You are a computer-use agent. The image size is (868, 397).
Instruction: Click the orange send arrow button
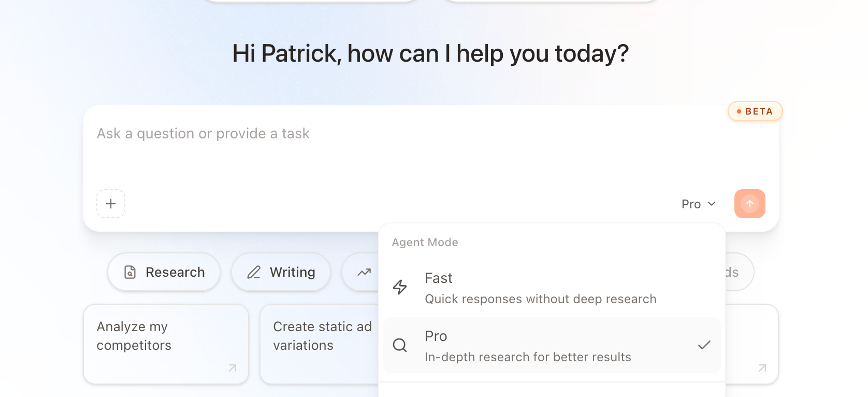[749, 204]
